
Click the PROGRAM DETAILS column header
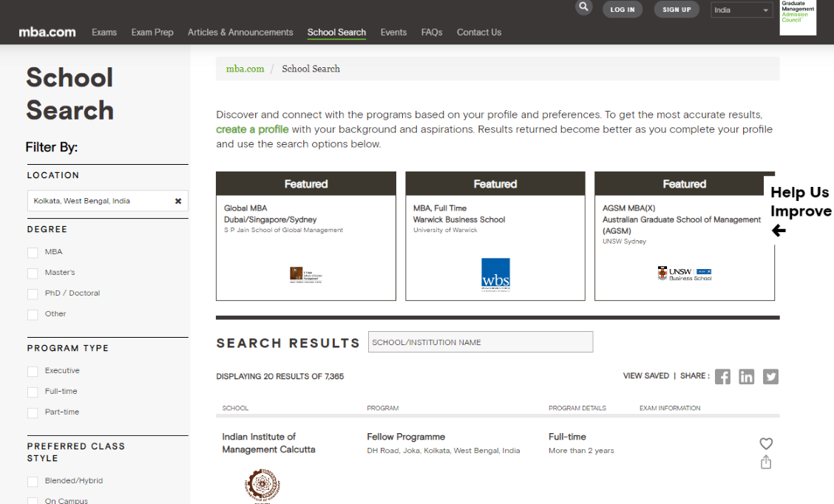click(577, 409)
